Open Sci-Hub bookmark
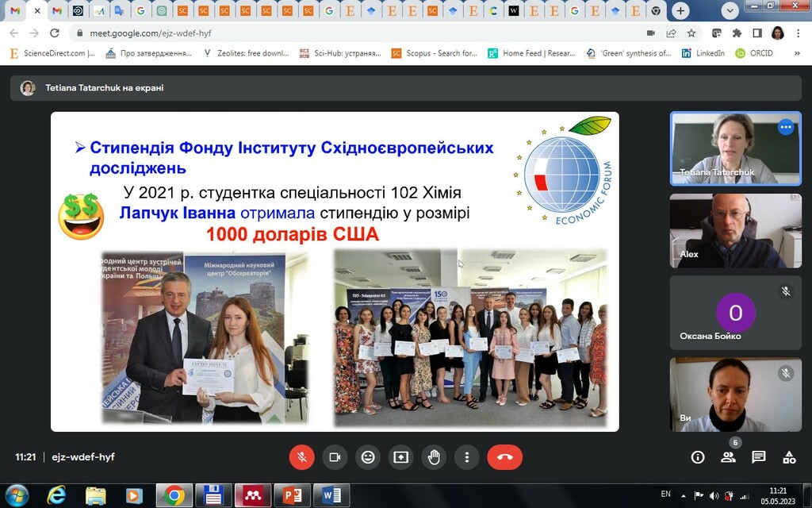This screenshot has height=508, width=812. [340, 53]
